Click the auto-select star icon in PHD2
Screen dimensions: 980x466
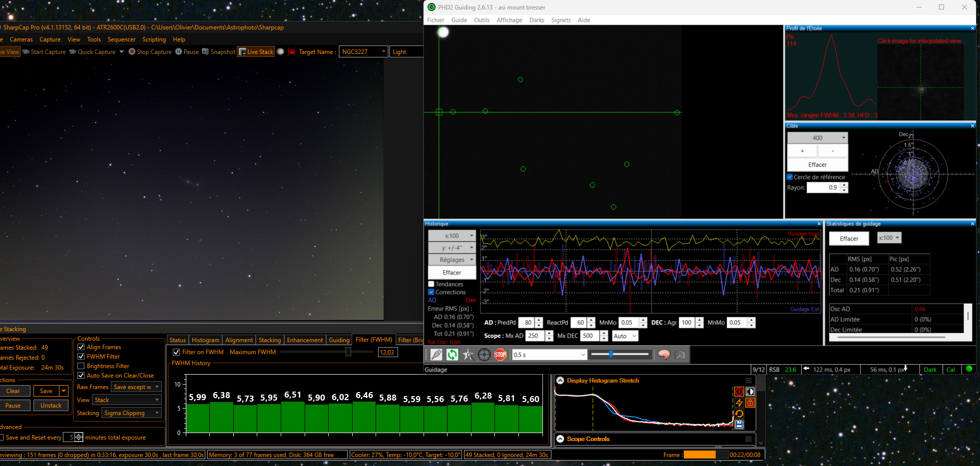coord(468,355)
